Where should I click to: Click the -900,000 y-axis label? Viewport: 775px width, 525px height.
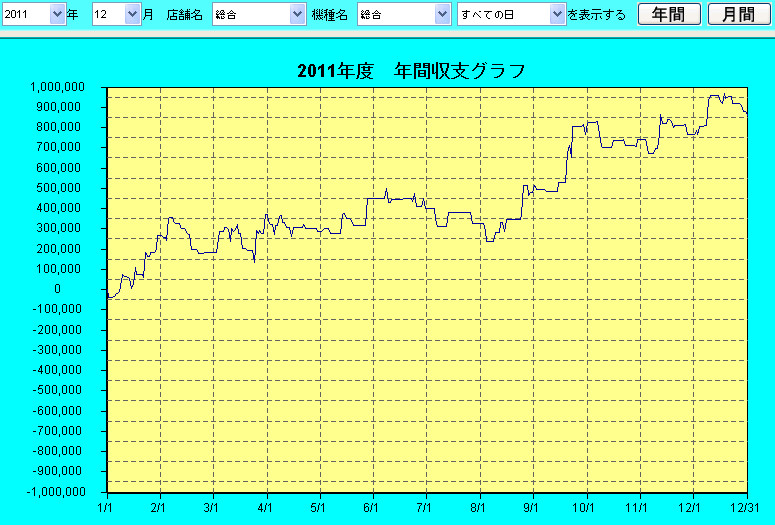pyautogui.click(x=59, y=471)
